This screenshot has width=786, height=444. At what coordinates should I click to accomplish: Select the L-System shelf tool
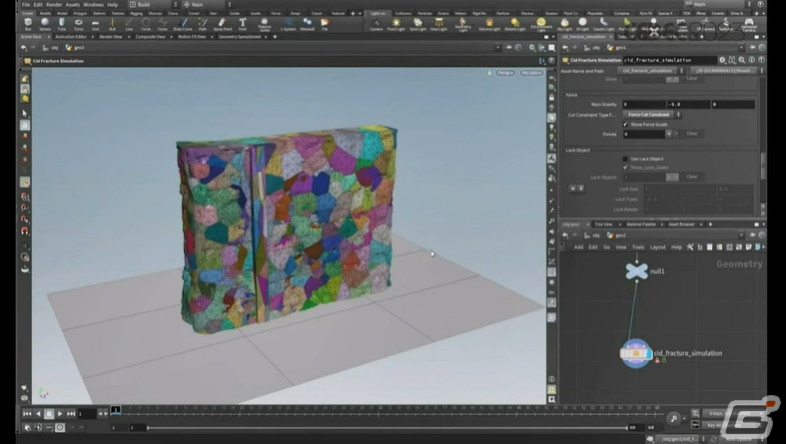point(289,24)
